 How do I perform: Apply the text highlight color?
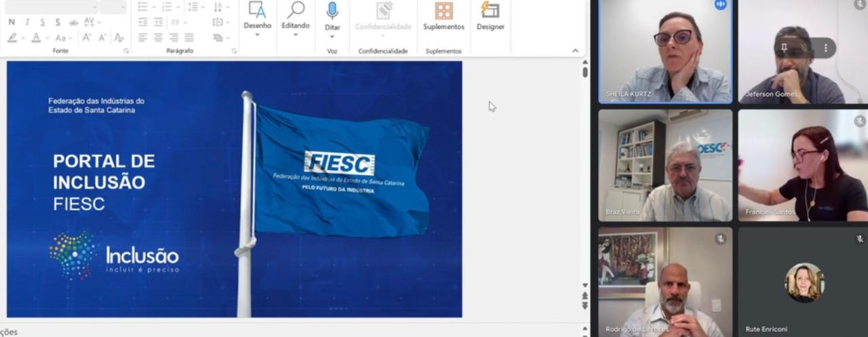(12, 38)
